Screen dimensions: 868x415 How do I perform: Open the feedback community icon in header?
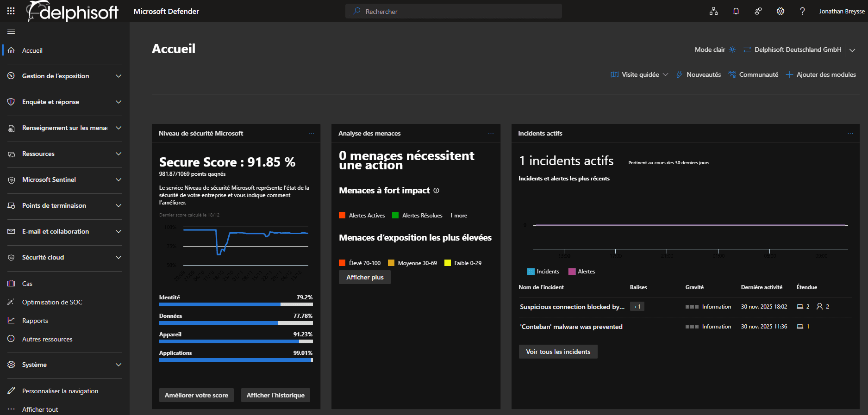[x=758, y=11]
